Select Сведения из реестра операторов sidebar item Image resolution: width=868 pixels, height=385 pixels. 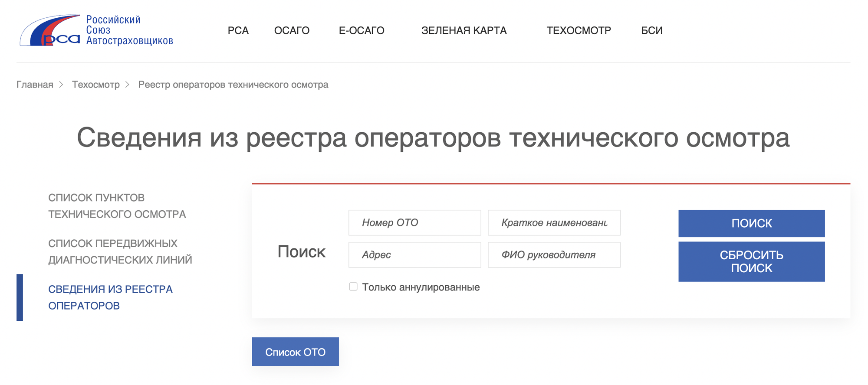point(110,297)
